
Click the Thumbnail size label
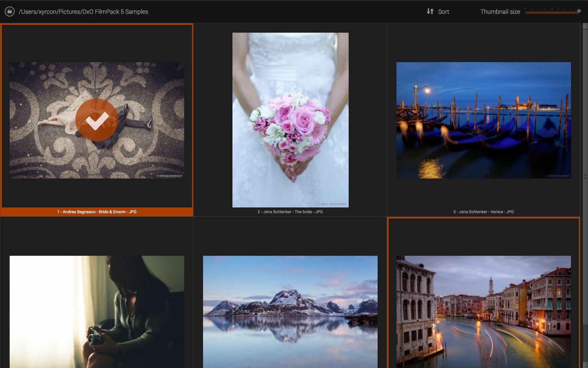pyautogui.click(x=500, y=12)
